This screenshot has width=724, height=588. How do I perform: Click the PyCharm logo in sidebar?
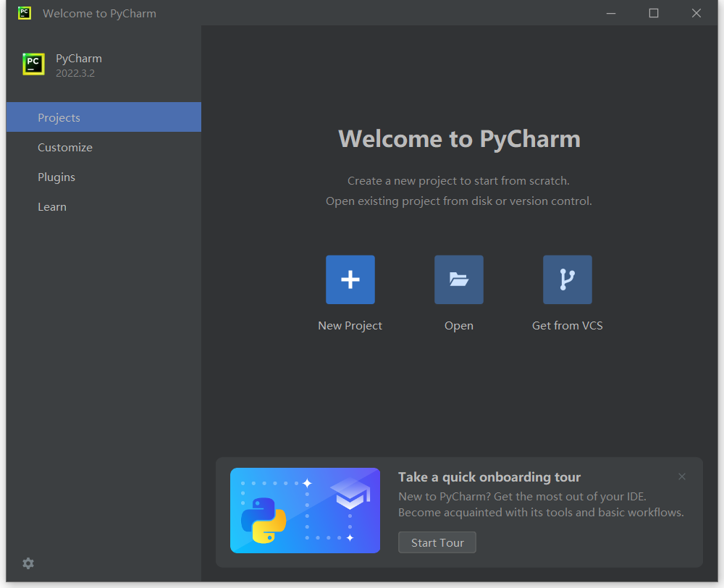point(34,64)
